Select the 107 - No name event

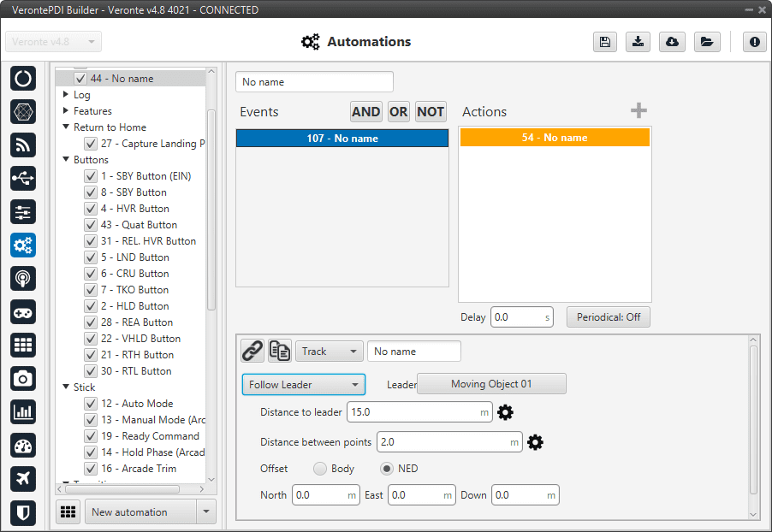click(x=342, y=139)
